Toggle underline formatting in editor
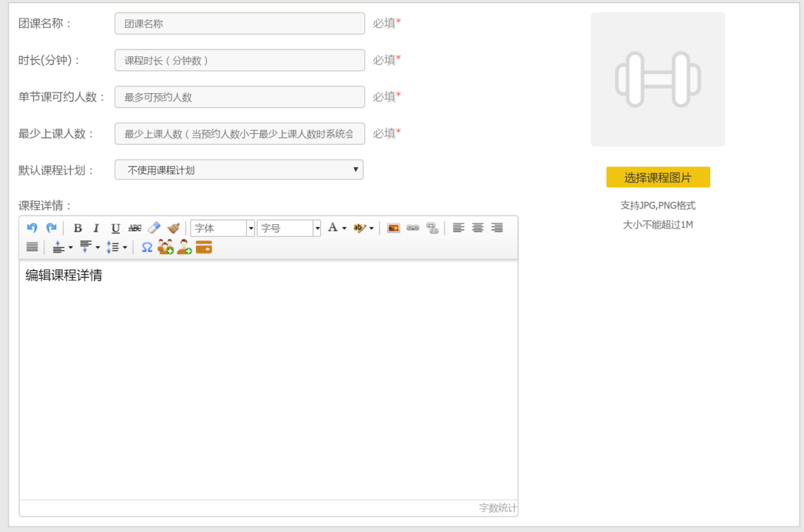The height and width of the screenshot is (532, 804). [115, 228]
